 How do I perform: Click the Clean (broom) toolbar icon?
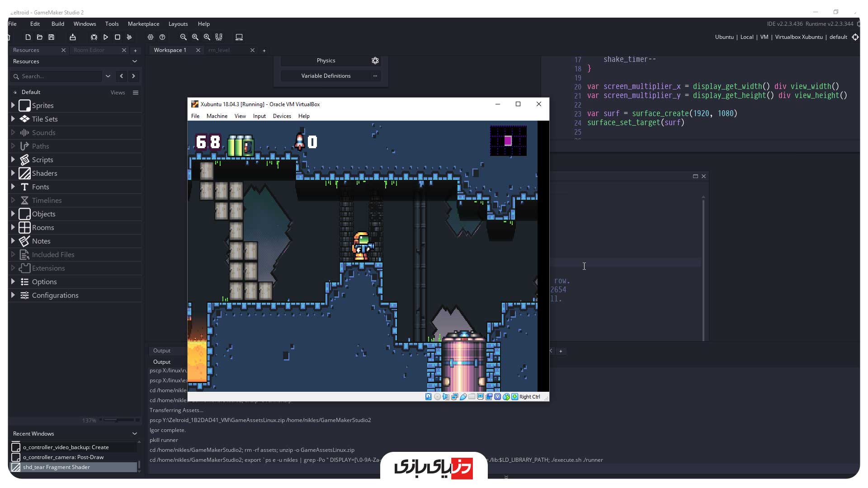pos(129,37)
